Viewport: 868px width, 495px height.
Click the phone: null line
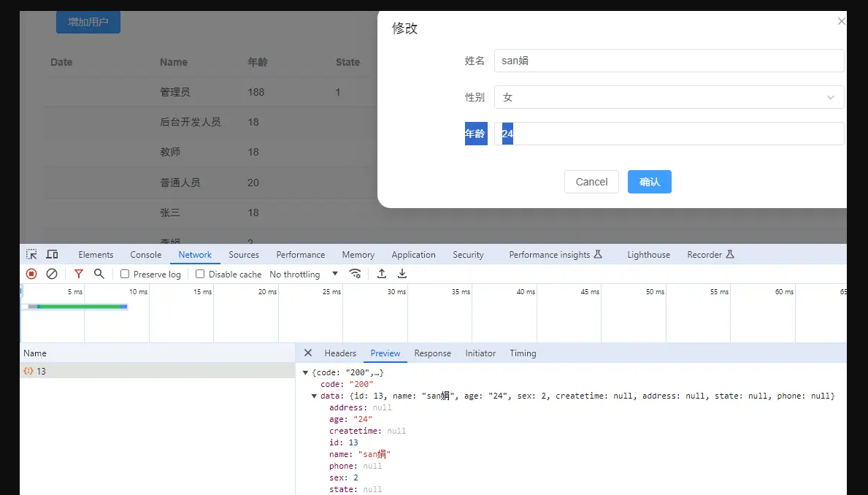pos(356,466)
